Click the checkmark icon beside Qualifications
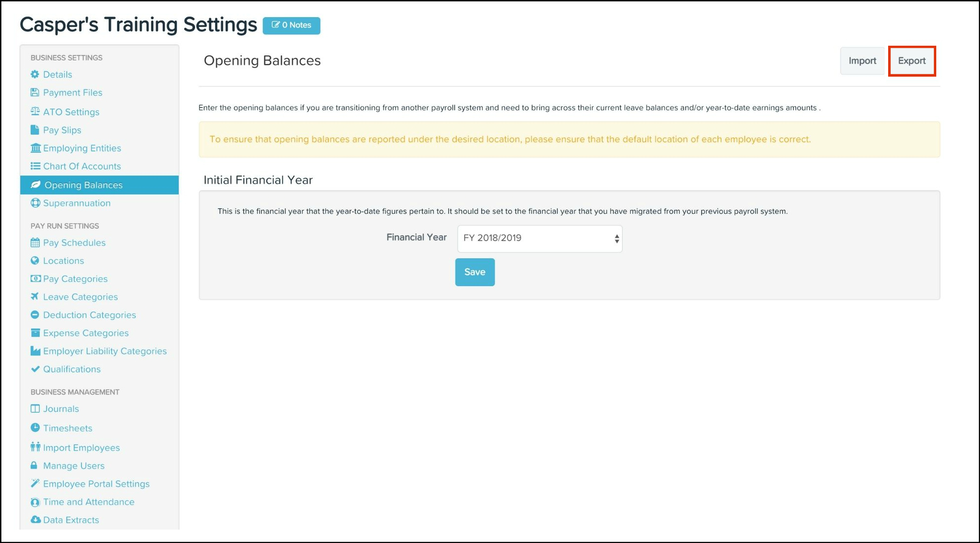This screenshot has width=980, height=543. tap(35, 369)
